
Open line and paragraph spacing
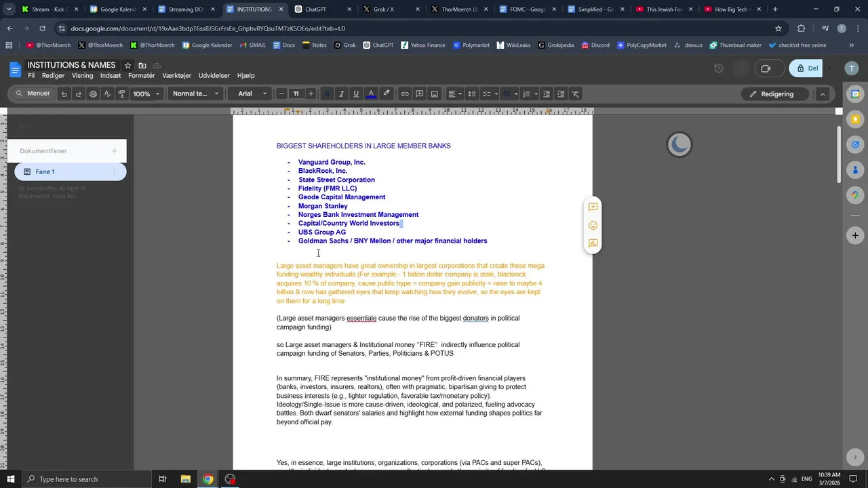(x=472, y=94)
